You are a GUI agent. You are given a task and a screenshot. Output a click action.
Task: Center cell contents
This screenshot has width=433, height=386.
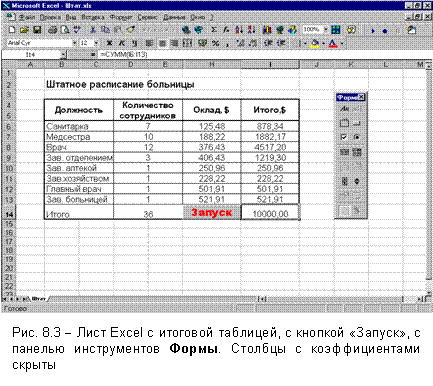[x=162, y=43]
